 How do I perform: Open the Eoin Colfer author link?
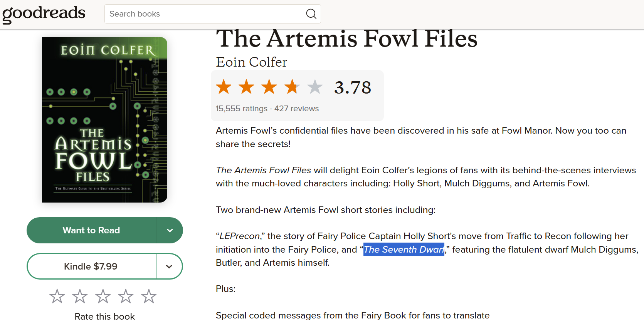click(251, 62)
